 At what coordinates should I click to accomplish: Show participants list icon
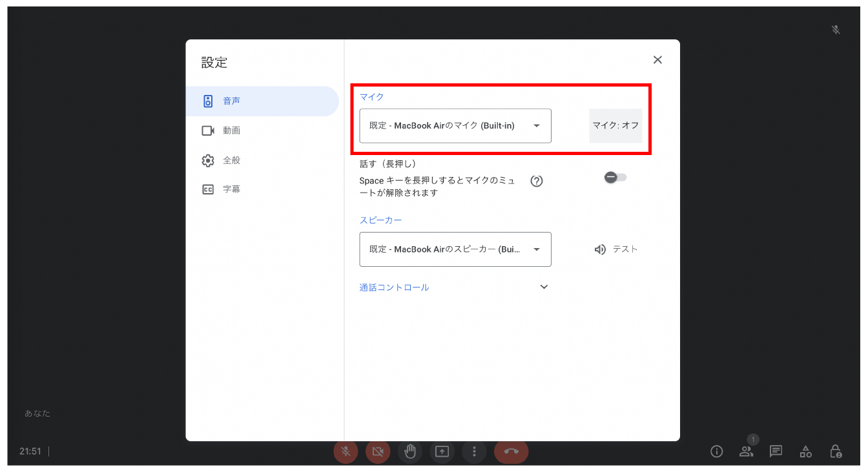pyautogui.click(x=747, y=451)
